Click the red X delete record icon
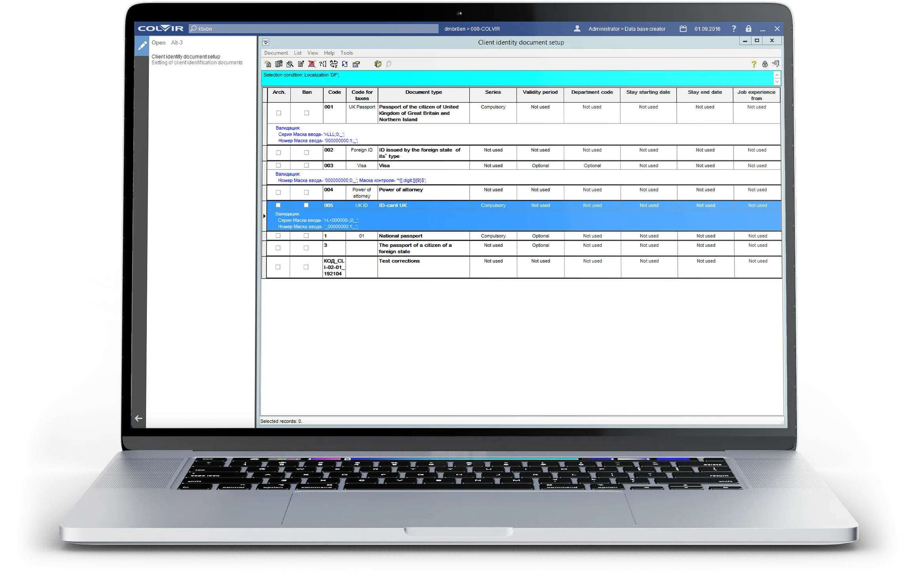The image size is (920, 588). click(x=312, y=64)
